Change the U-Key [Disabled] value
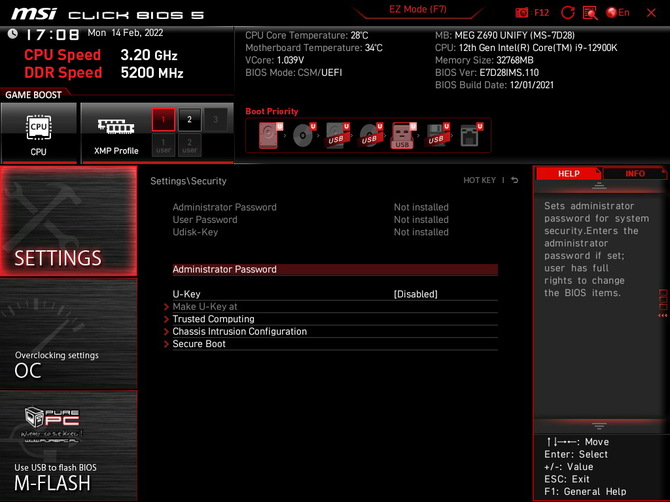670x502 pixels. [x=415, y=294]
